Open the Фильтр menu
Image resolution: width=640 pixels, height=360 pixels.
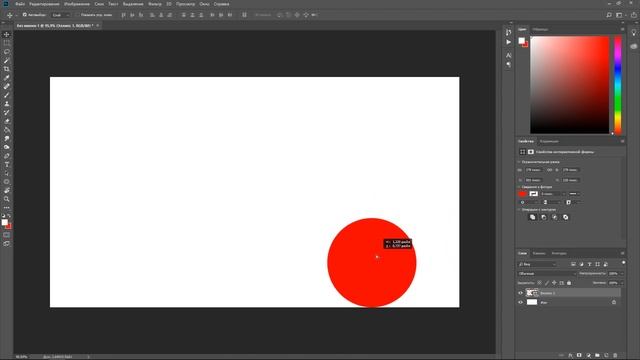[155, 4]
